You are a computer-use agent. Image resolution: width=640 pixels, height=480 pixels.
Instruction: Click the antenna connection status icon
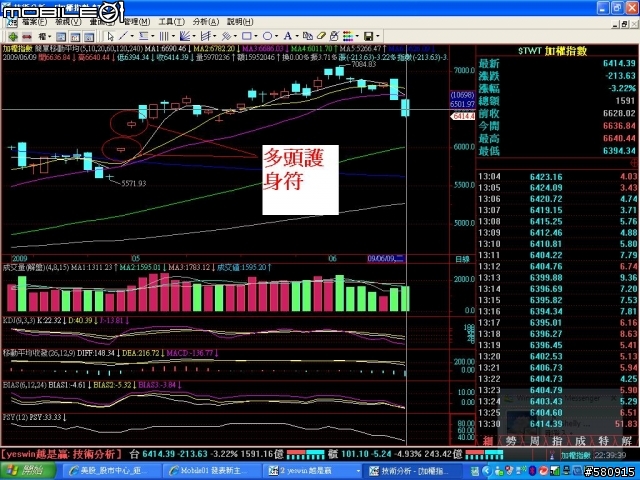(552, 455)
